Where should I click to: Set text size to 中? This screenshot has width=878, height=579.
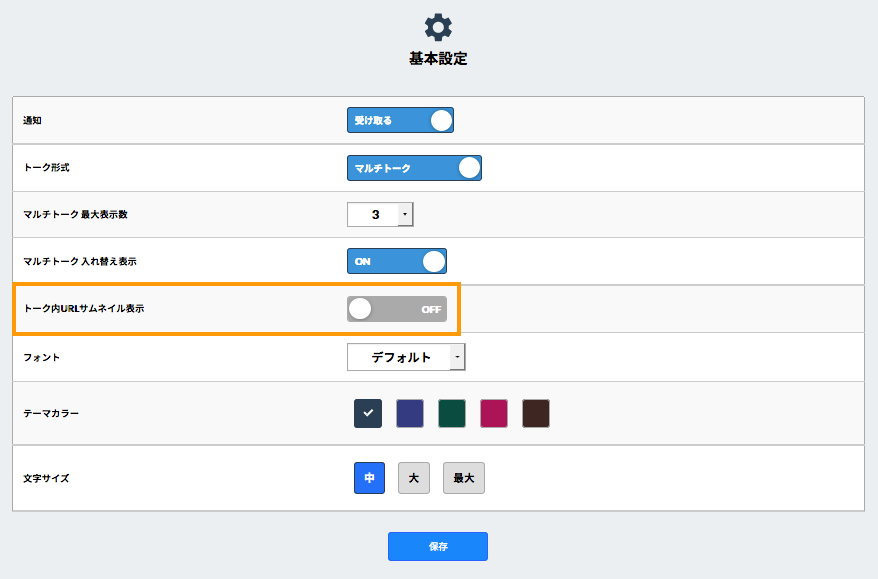point(369,478)
